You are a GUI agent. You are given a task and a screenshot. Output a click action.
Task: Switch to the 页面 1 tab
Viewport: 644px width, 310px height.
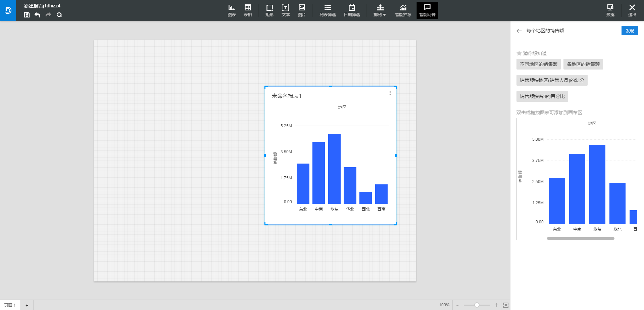[x=10, y=305]
